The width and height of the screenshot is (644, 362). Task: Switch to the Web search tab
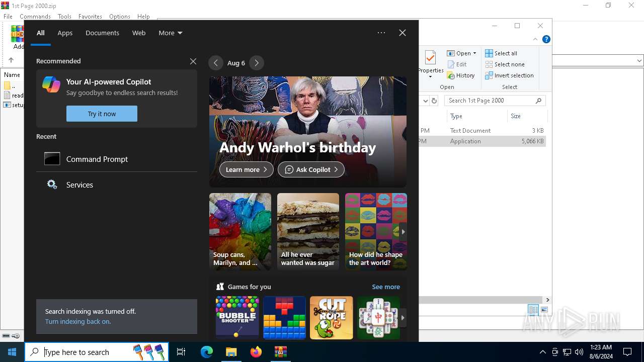point(139,33)
